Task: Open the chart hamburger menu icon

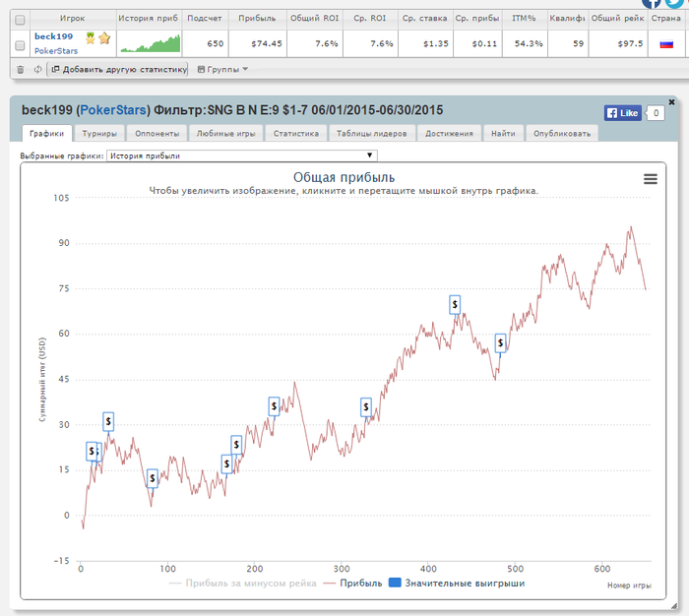Action: click(650, 178)
